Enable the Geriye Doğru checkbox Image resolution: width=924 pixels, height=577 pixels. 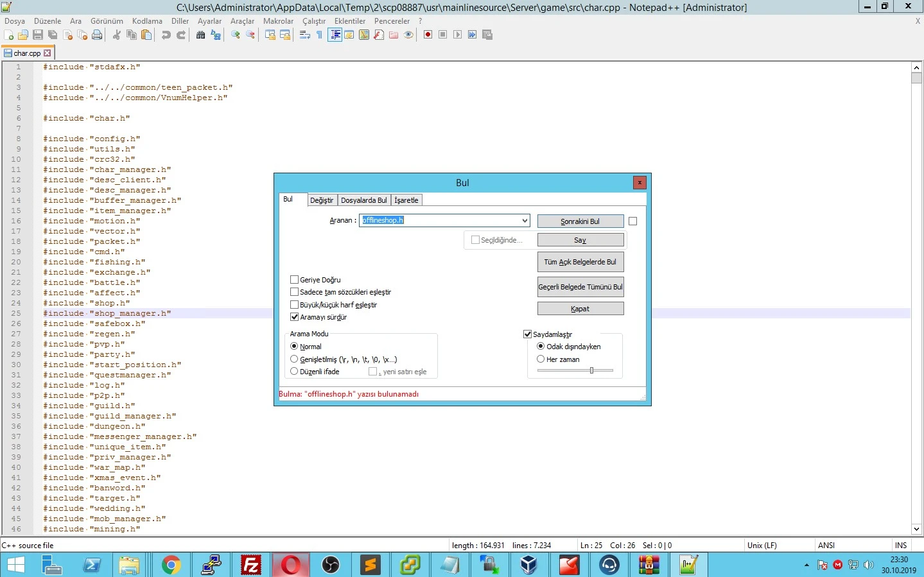click(x=294, y=280)
